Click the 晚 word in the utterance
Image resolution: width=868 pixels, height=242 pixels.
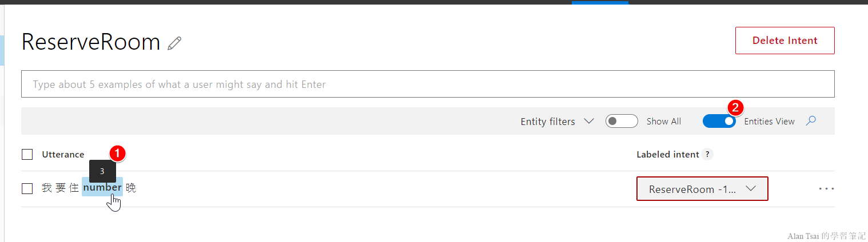(x=131, y=188)
